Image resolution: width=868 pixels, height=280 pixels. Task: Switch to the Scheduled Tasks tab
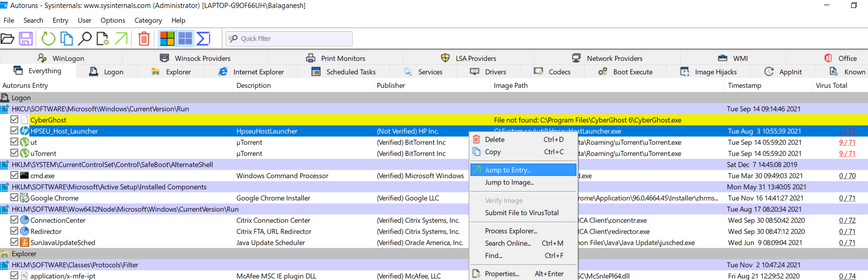344,72
